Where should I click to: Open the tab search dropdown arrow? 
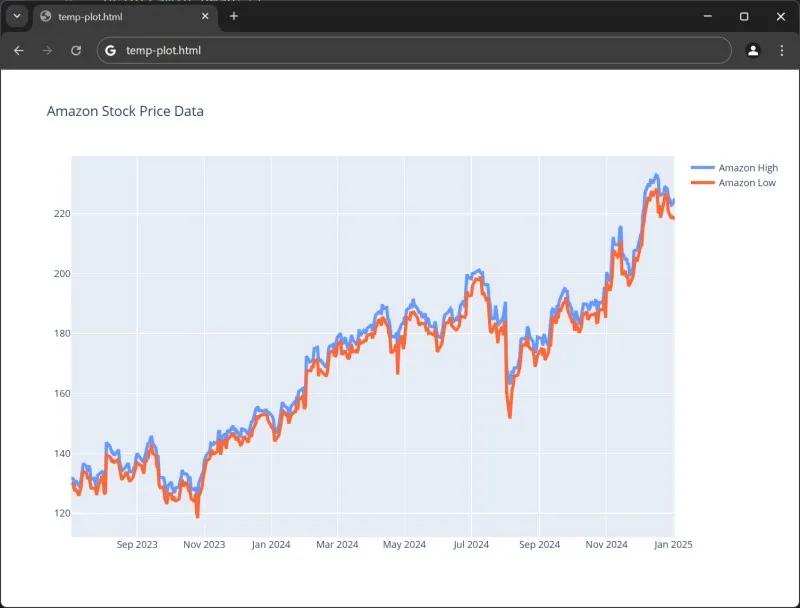click(17, 16)
